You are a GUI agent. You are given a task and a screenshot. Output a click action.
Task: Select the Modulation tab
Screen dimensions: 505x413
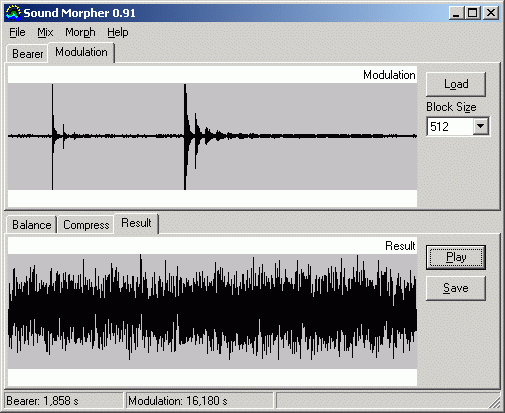click(81, 52)
